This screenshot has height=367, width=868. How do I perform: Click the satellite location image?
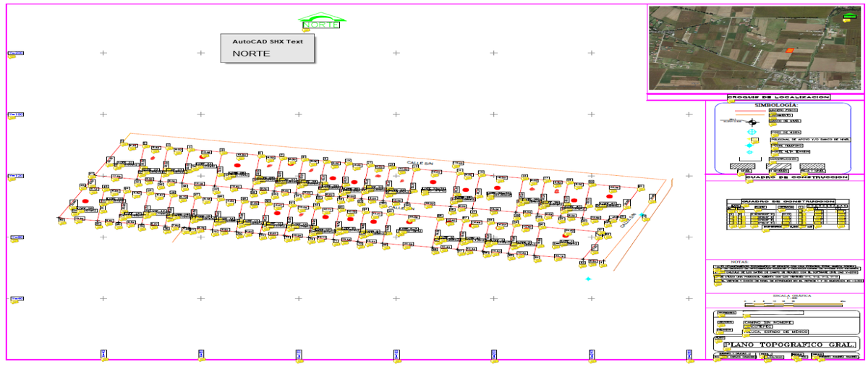point(755,48)
